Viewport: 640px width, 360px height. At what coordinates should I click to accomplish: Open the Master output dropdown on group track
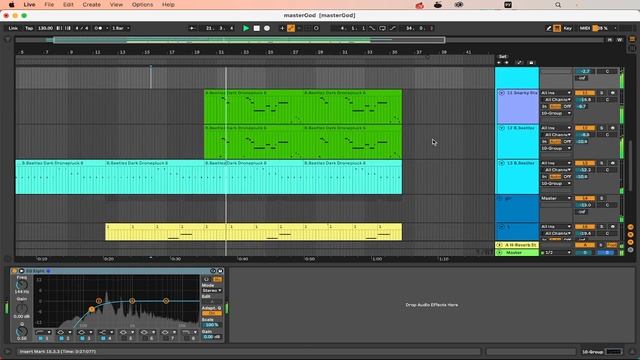[x=556, y=198]
